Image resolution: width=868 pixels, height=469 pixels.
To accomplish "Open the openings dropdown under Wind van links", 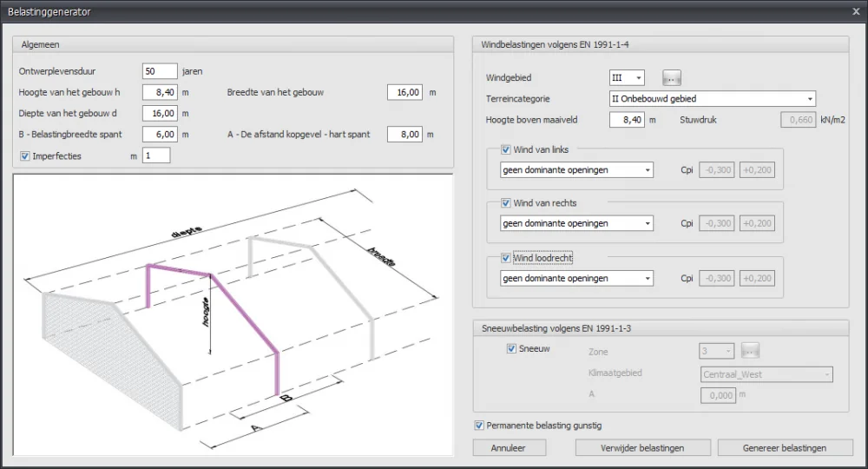I will pos(577,170).
